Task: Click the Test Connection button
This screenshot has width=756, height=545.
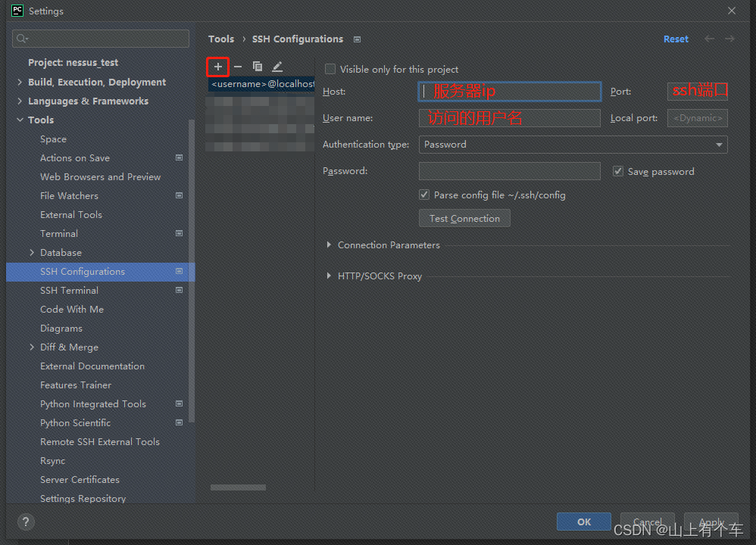Action: (464, 218)
